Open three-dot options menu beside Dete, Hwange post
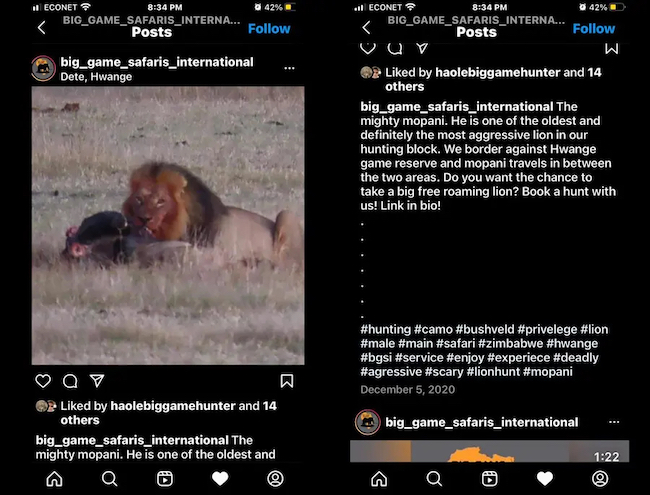Screen dimensions: 650x495 pos(289,68)
